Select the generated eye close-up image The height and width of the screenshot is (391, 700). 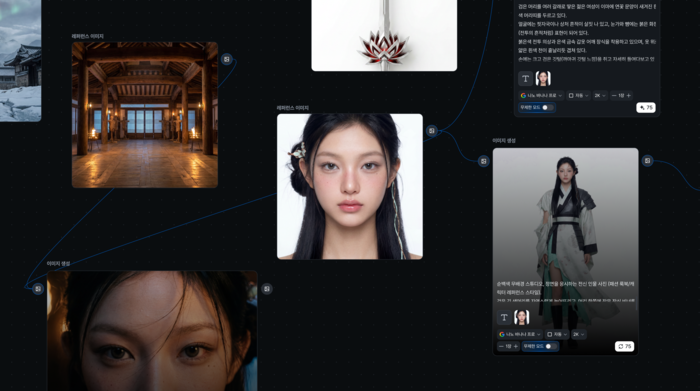pyautogui.click(x=152, y=331)
